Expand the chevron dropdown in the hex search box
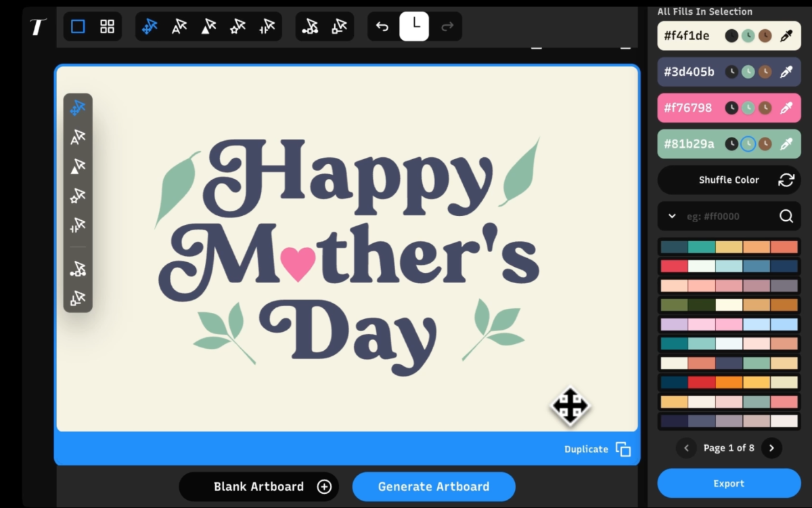Screen dimensions: 812x508 (x=672, y=216)
